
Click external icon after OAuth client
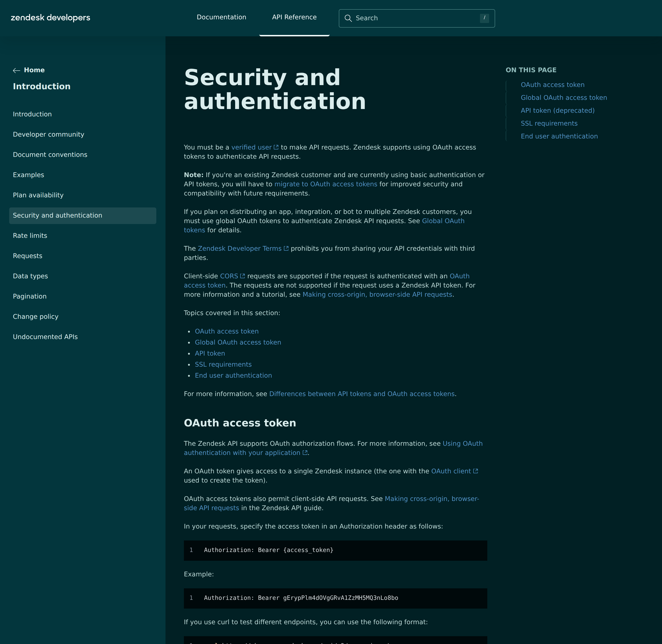475,471
